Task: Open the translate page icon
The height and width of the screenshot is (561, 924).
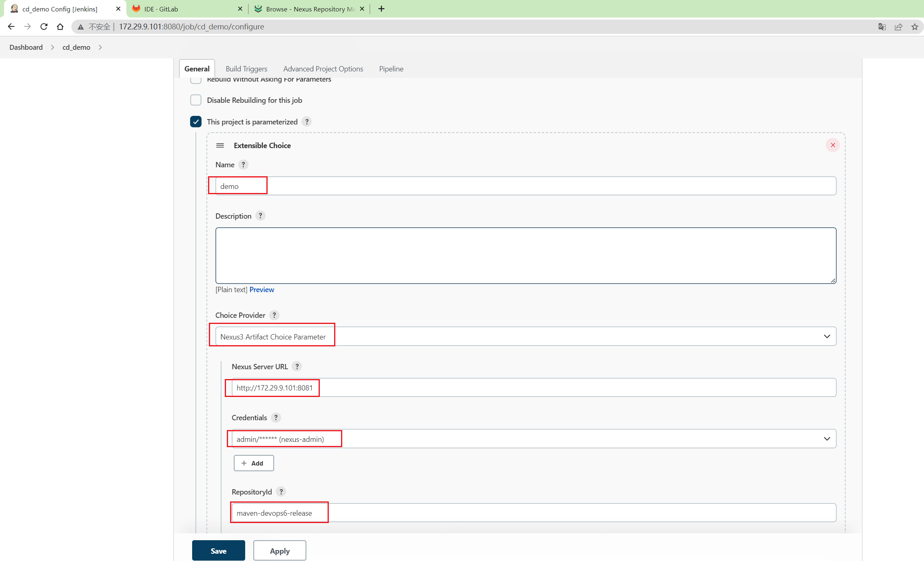Action: [882, 27]
